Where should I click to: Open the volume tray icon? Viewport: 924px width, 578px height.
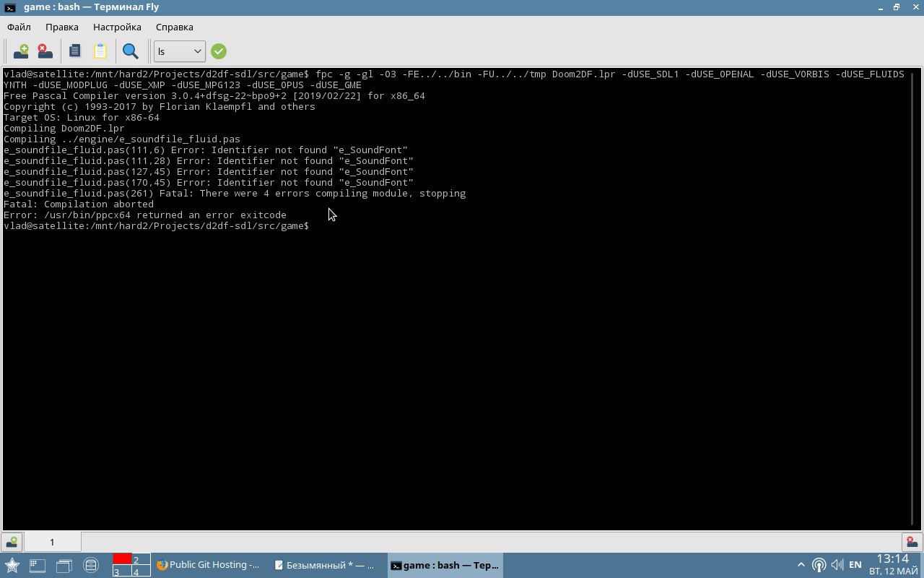837,565
